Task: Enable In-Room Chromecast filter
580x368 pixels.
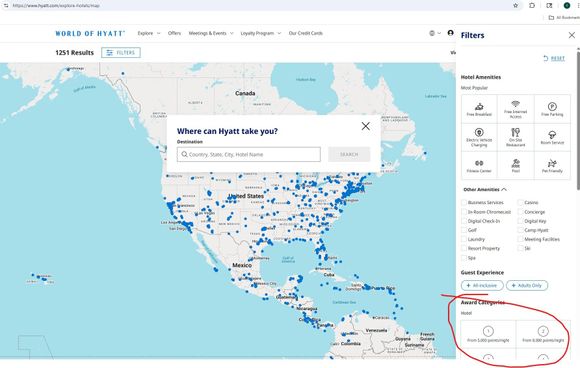Action: [464, 212]
